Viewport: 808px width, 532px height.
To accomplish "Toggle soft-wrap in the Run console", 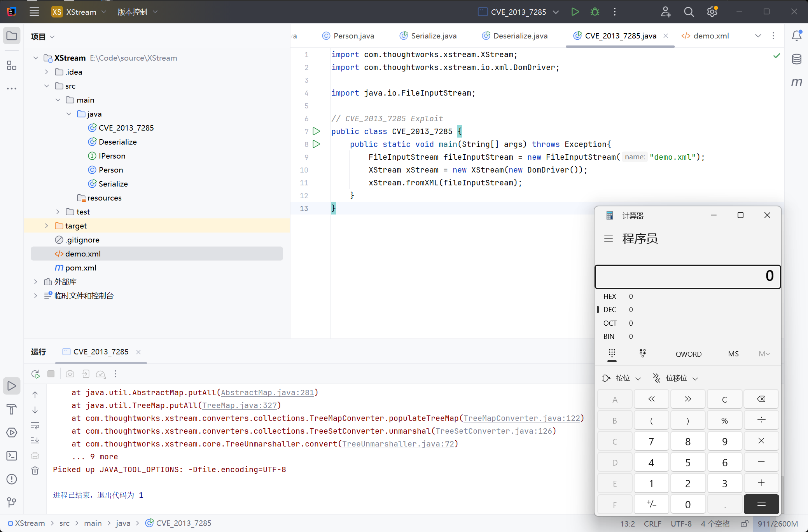I will (x=35, y=425).
